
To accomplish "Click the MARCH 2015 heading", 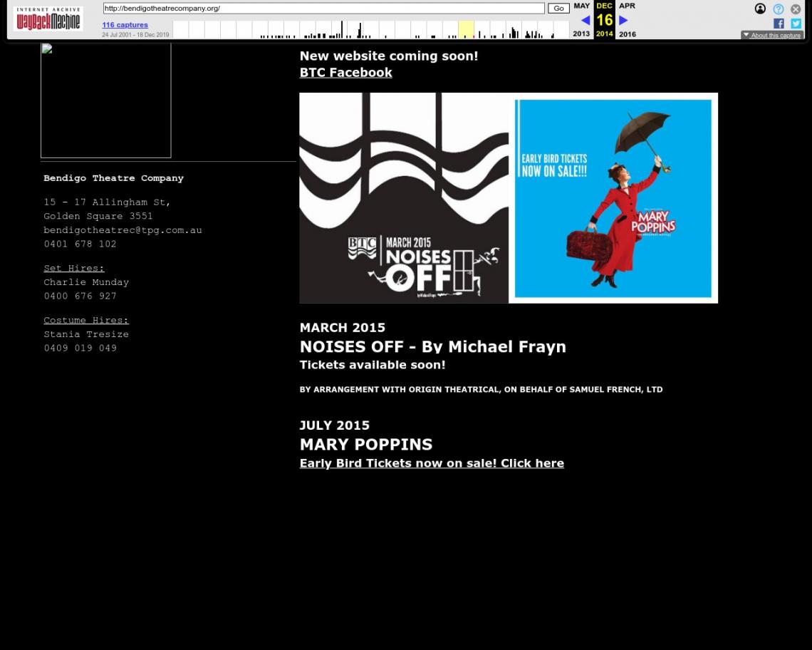I will tap(343, 328).
